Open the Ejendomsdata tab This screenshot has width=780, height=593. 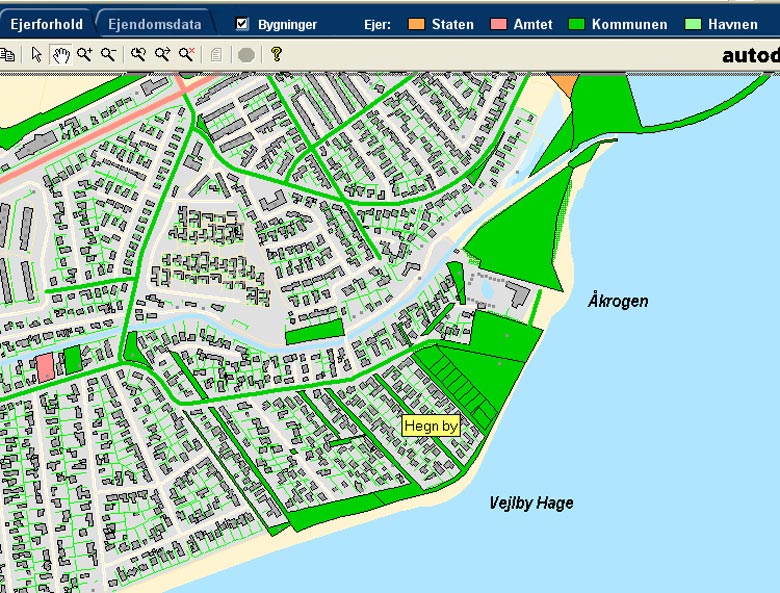[155, 24]
